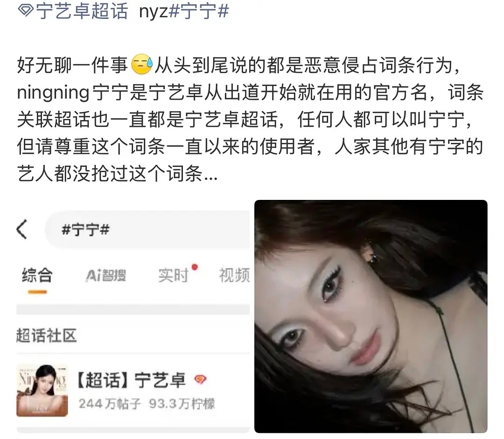The image size is (504, 439).
Task: Tap the red notification dot on 实时
Action: coord(195,267)
